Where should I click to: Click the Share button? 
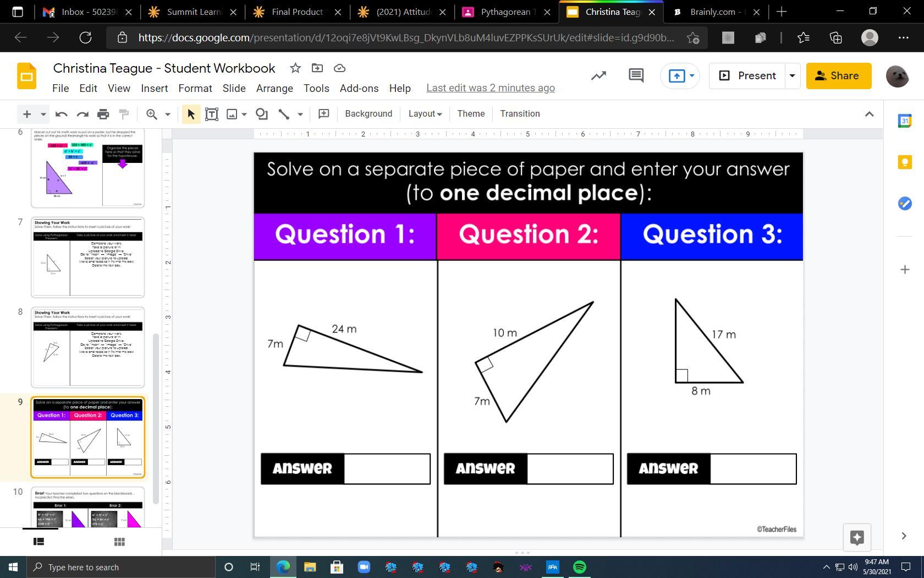839,76
